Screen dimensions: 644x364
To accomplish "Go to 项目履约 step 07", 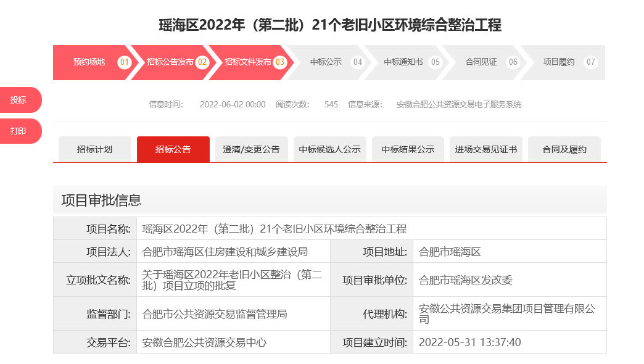I will pos(560,62).
